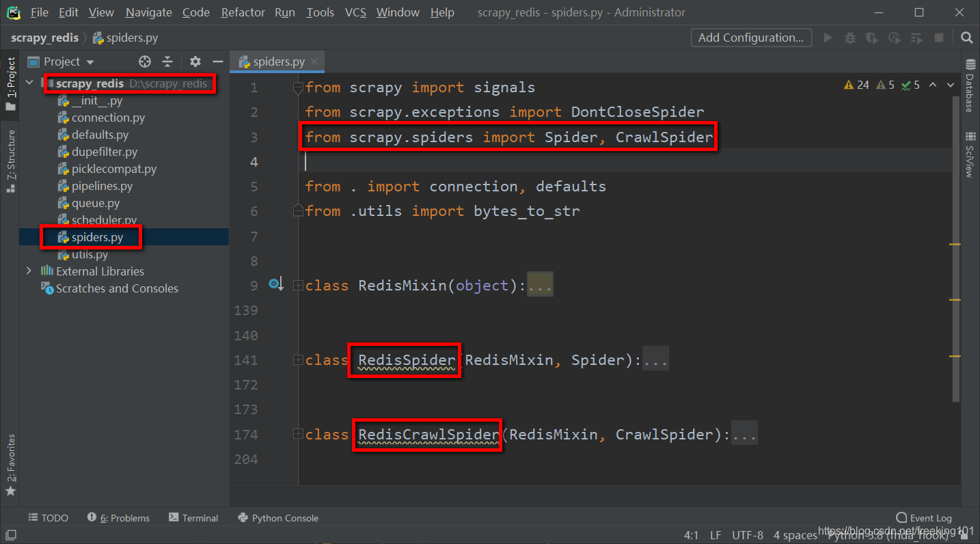Collapse all in the Project panel
Viewport: 980px width, 544px height.
167,62
